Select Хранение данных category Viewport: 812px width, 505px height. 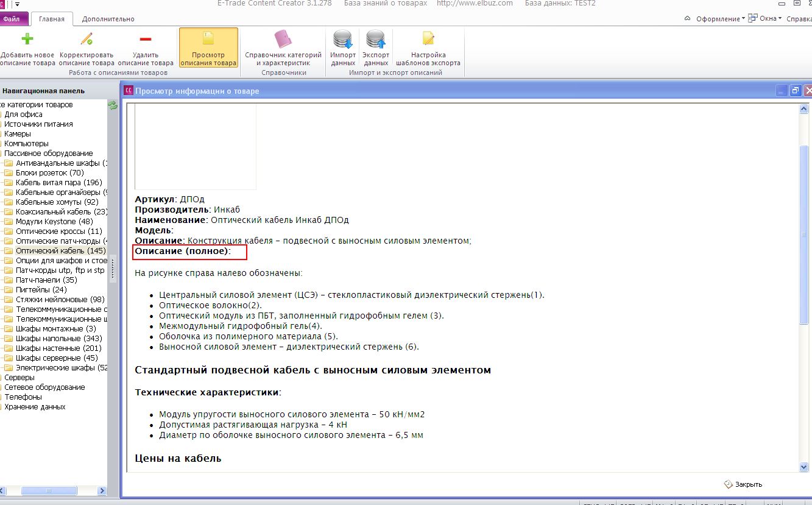click(35, 407)
